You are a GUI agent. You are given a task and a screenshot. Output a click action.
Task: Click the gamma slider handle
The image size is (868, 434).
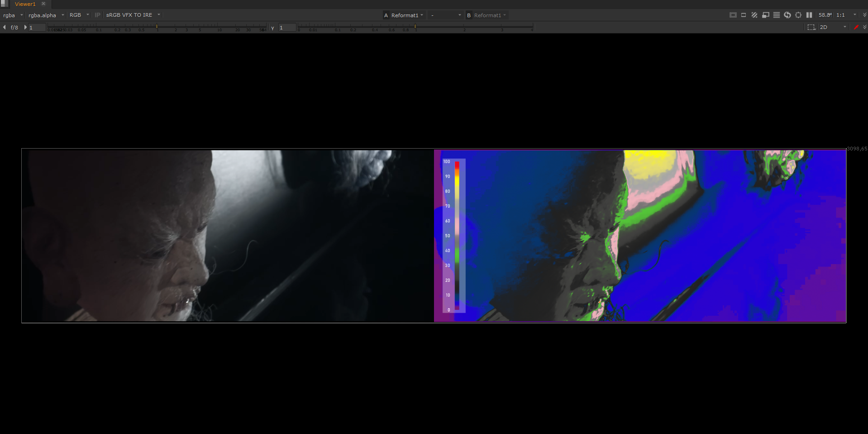pos(415,27)
